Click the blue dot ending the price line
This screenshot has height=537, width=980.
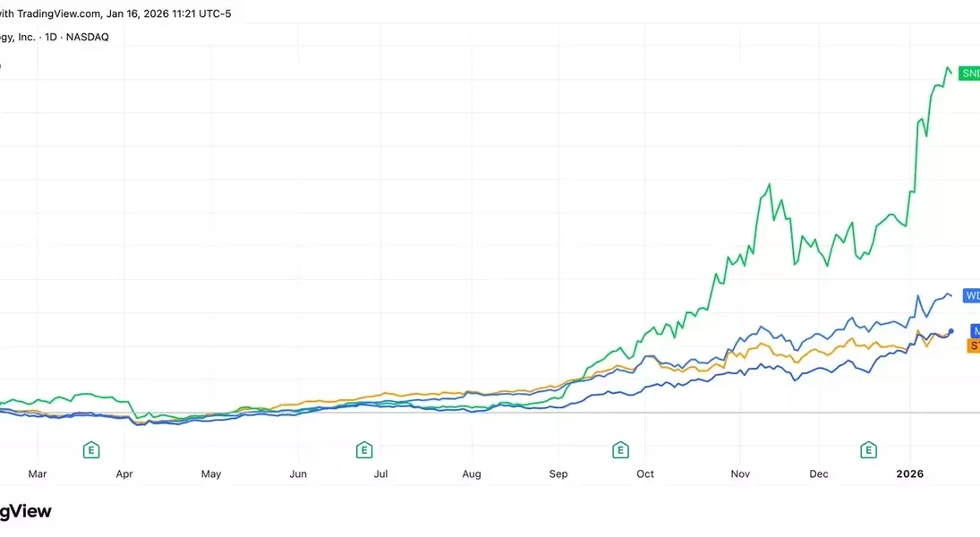coord(950,331)
